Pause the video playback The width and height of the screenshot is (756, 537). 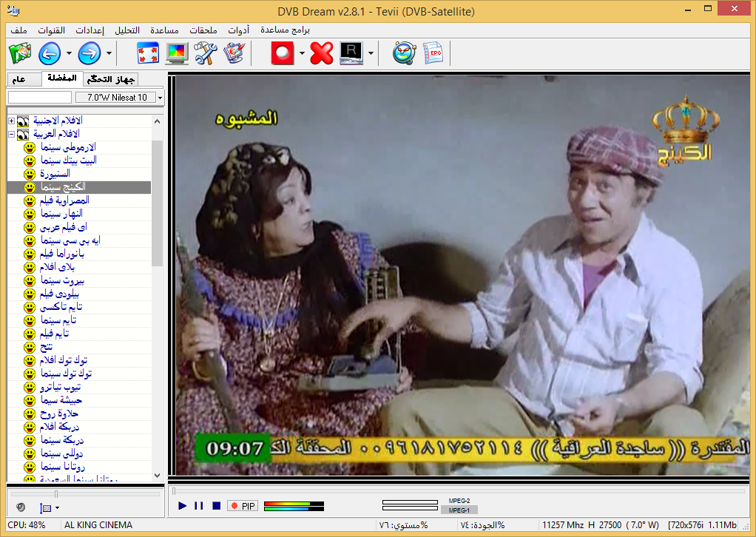(x=199, y=506)
